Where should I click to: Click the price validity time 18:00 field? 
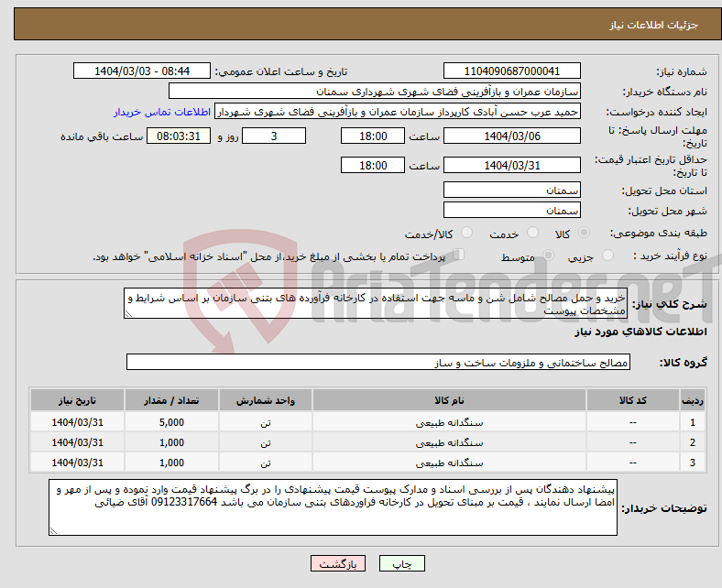click(x=373, y=165)
